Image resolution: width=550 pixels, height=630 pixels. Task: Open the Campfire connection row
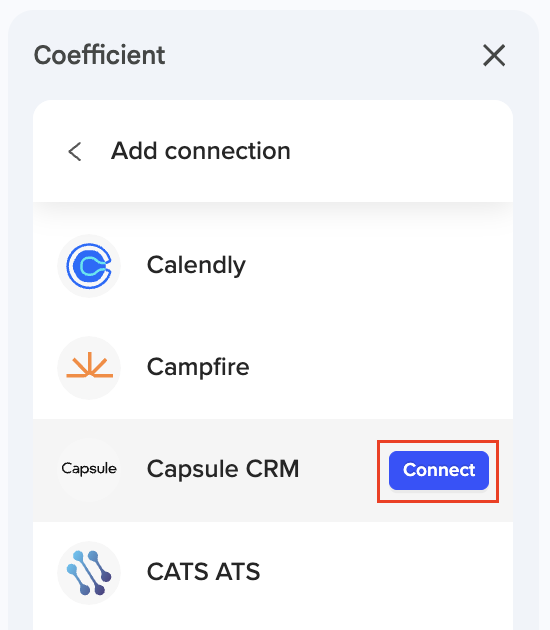pyautogui.click(x=273, y=368)
